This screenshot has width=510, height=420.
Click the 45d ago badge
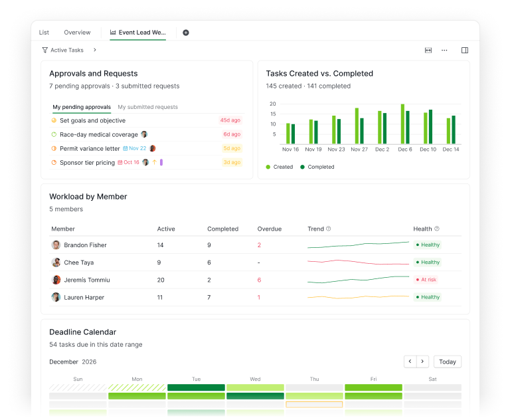pos(230,120)
